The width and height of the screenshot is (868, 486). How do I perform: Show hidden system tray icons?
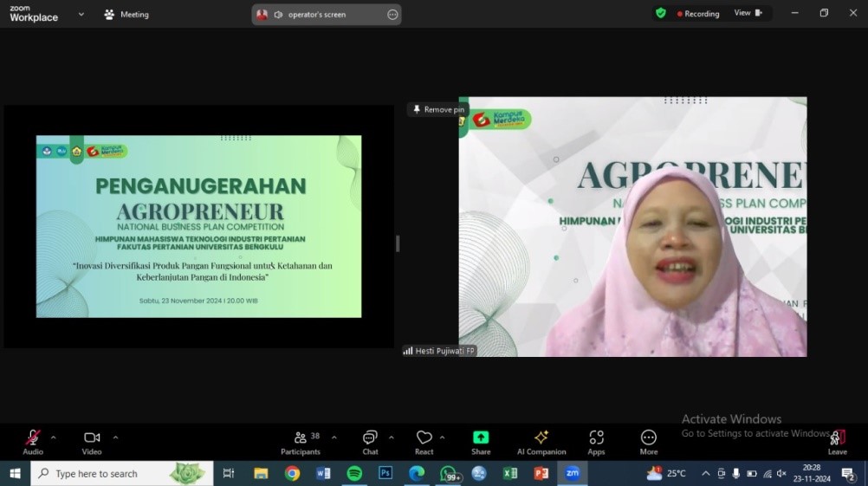(x=705, y=473)
